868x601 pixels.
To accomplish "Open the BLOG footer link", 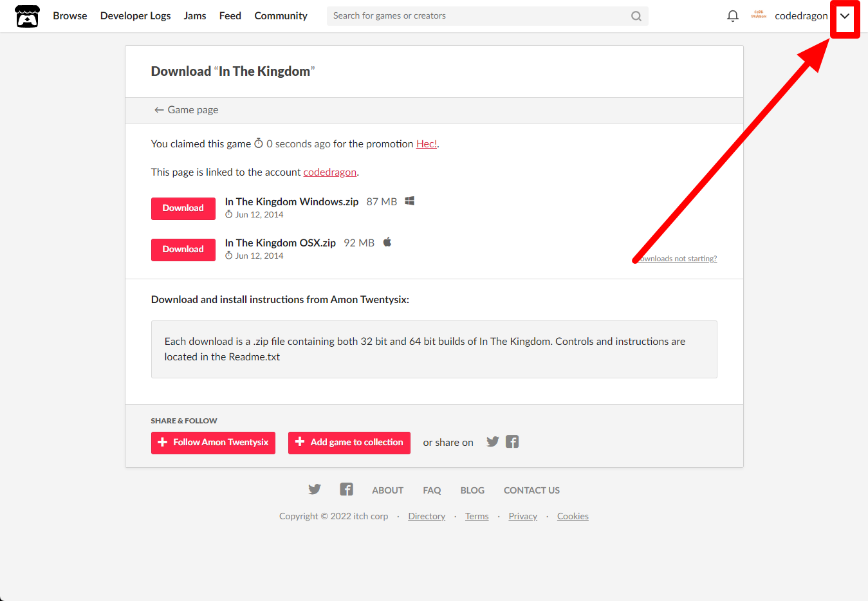I will pyautogui.click(x=472, y=490).
